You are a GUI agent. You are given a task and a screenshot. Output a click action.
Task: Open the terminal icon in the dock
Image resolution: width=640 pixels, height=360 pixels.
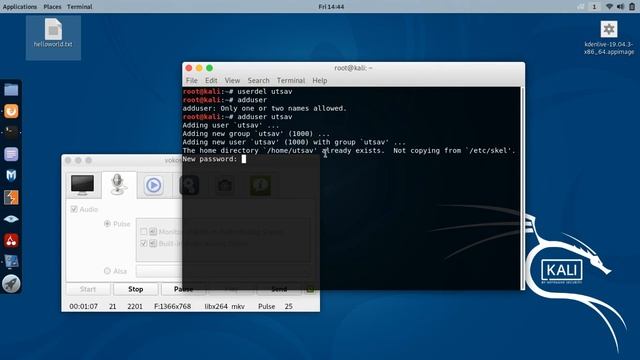(x=11, y=132)
